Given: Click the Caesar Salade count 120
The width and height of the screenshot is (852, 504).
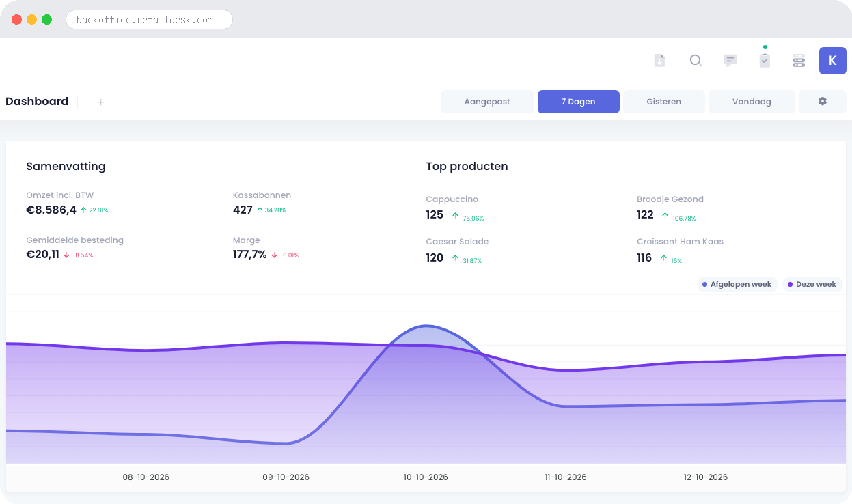Looking at the screenshot, I should click(435, 257).
